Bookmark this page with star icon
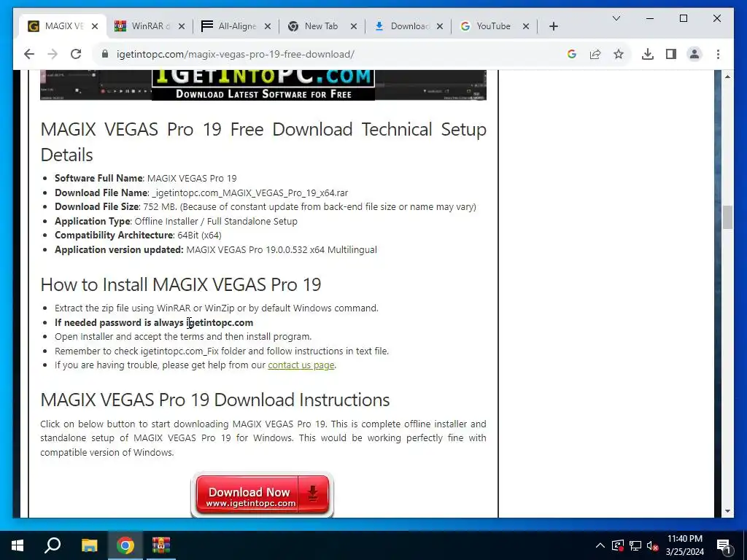747x560 pixels. (619, 54)
